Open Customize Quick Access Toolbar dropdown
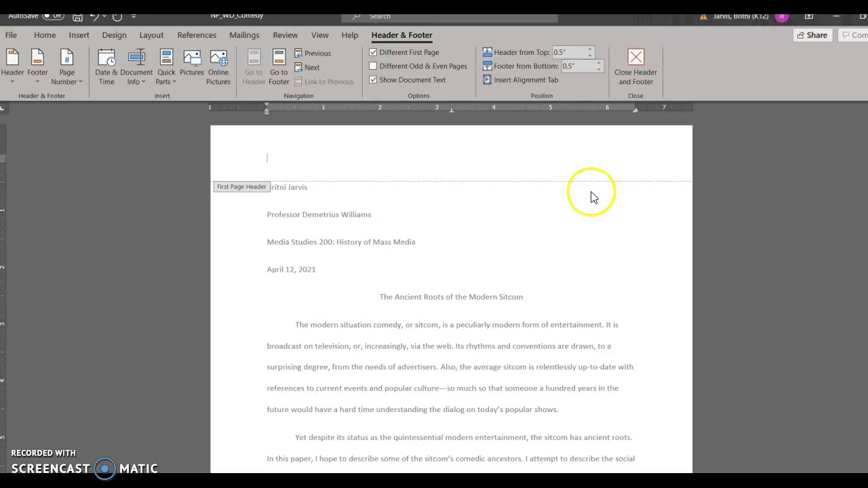This screenshot has height=488, width=868. pos(134,16)
